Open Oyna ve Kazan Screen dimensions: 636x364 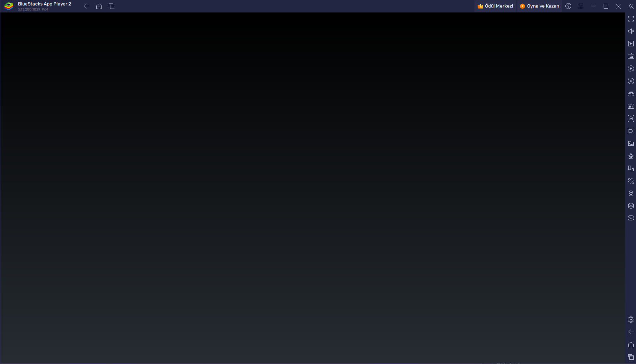point(539,6)
